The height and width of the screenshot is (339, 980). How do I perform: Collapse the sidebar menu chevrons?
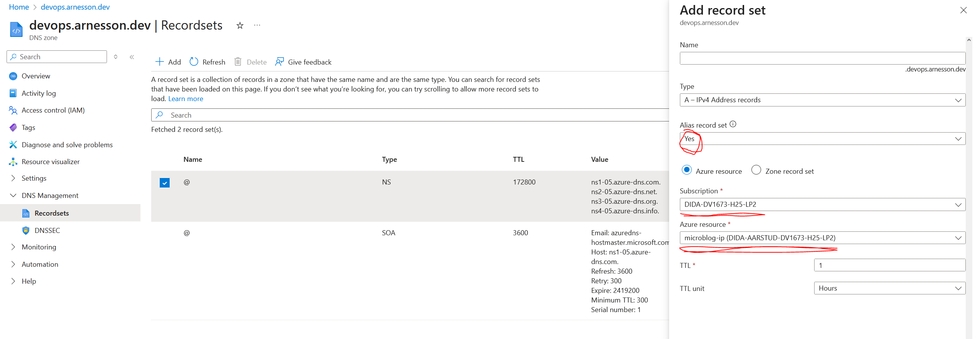tap(132, 57)
